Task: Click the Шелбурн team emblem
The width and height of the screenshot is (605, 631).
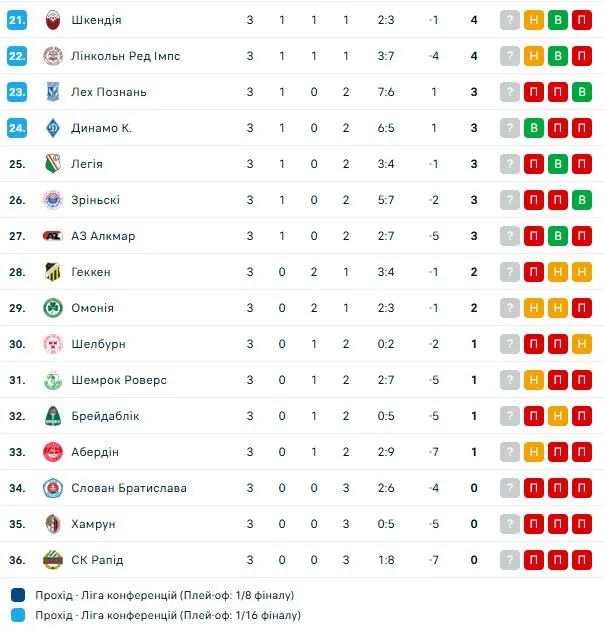Action: (53, 344)
